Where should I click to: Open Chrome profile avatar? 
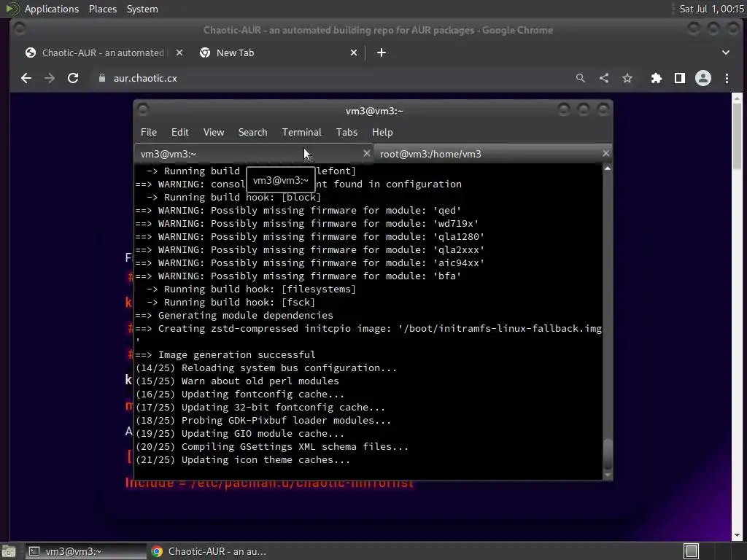703,78
